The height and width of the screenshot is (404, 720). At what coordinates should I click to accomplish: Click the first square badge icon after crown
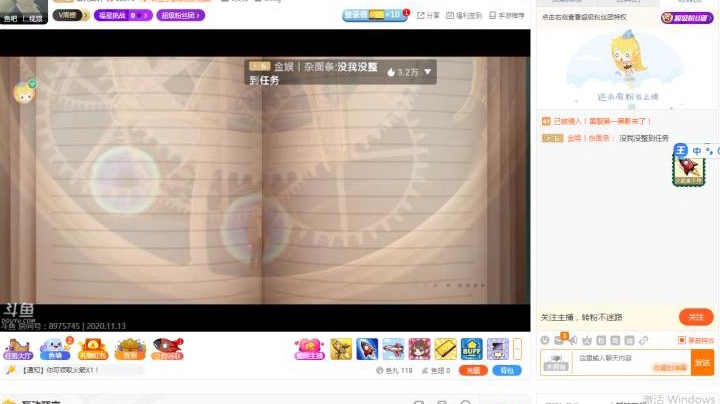click(601, 340)
